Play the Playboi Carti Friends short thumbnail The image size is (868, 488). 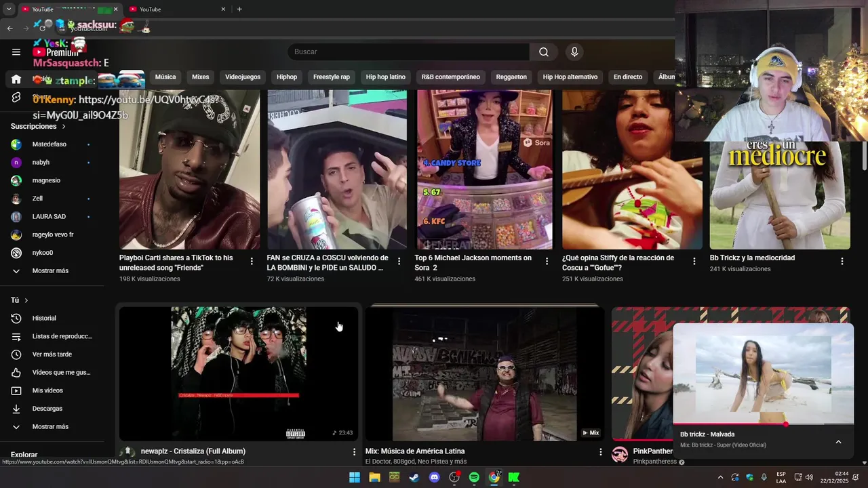[189, 169]
